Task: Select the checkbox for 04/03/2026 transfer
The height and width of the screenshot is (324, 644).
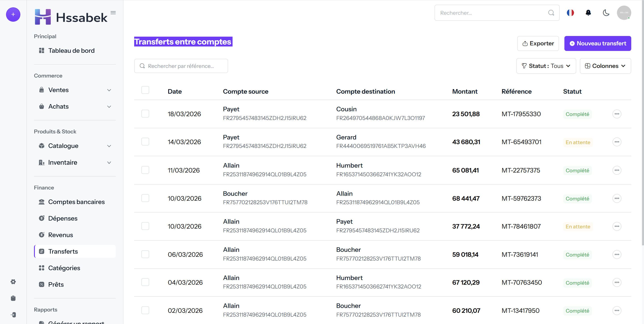Action: (x=145, y=282)
